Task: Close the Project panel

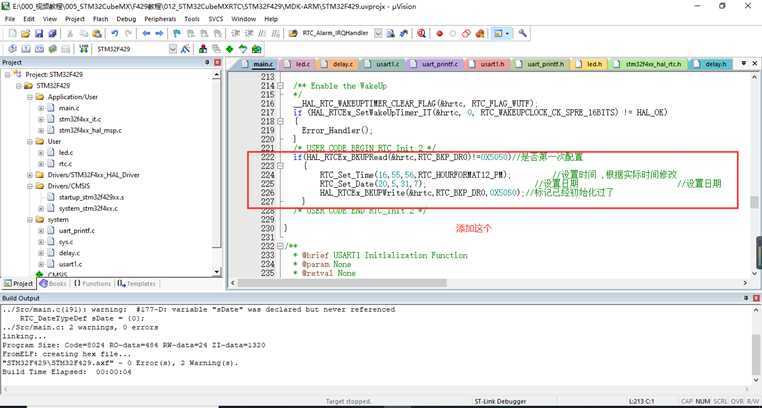Action: coord(217,63)
